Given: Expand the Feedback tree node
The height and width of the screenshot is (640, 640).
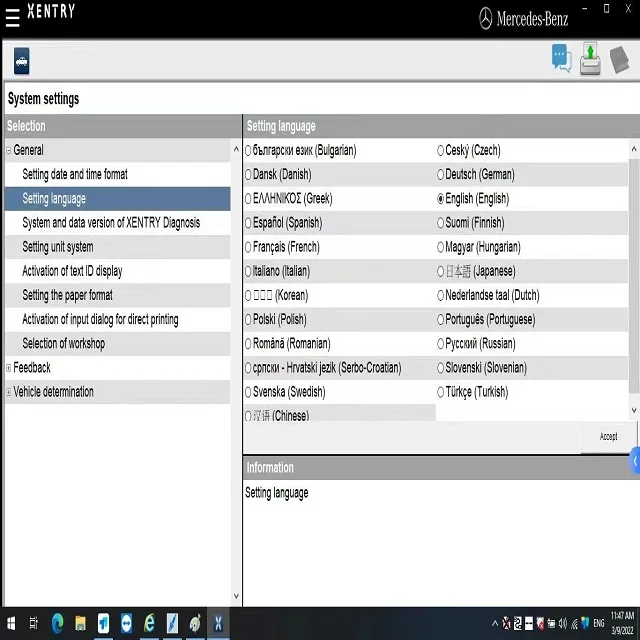Looking at the screenshot, I should (x=9, y=368).
